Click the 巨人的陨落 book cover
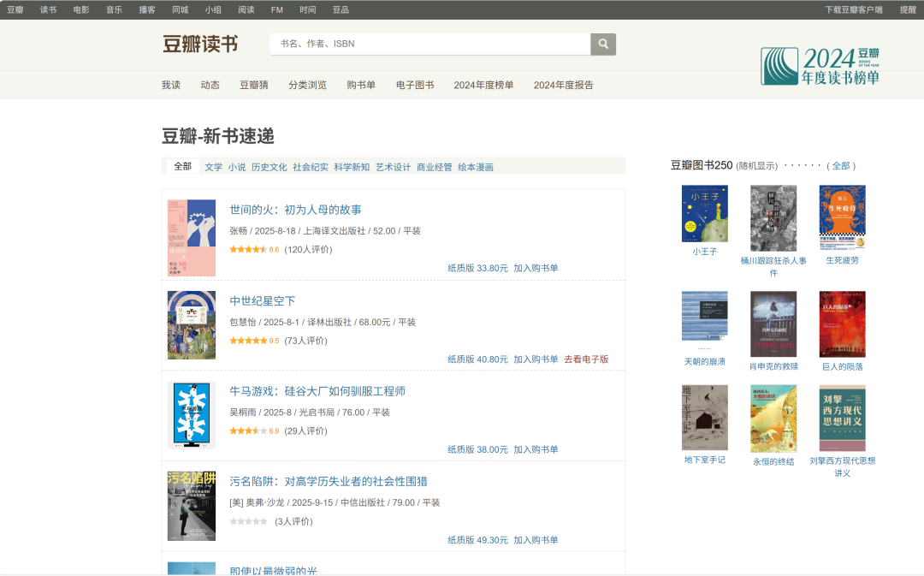This screenshot has height=576, width=924. click(x=842, y=324)
